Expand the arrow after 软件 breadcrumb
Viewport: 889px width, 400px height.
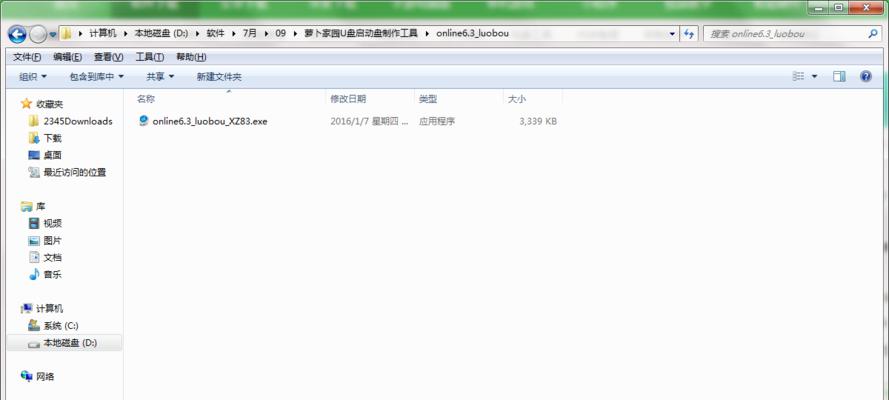pos(234,33)
